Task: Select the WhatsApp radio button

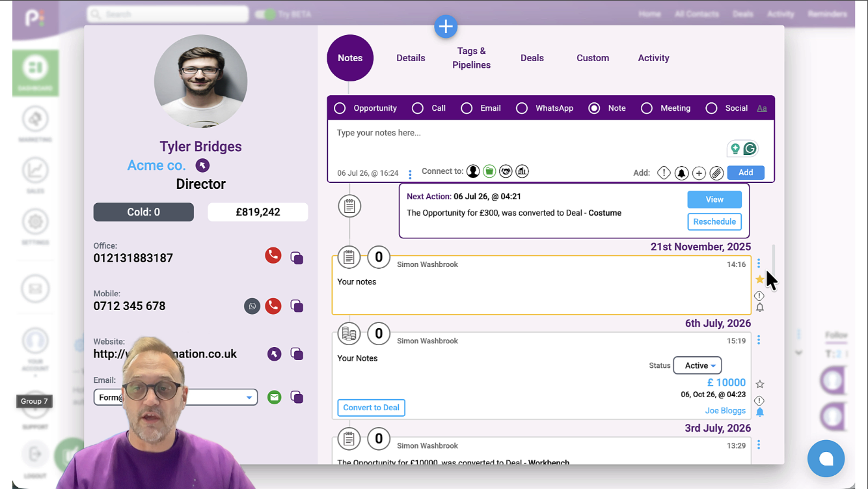Action: coord(522,108)
